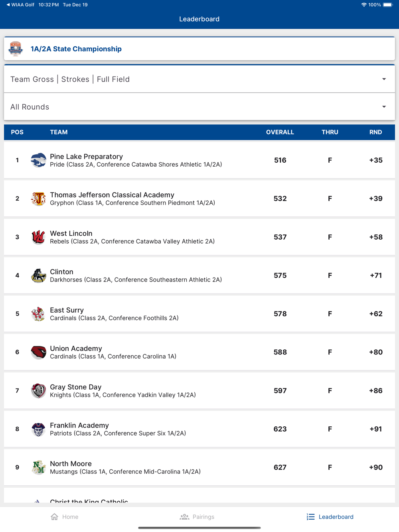Tap the Franklin Academy Patriots logo
The height and width of the screenshot is (532, 399).
coord(38,429)
